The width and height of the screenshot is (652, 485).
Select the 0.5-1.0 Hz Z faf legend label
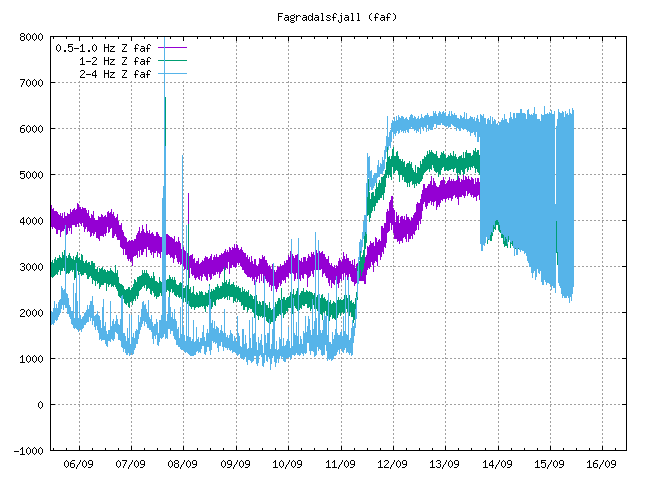tap(102, 48)
